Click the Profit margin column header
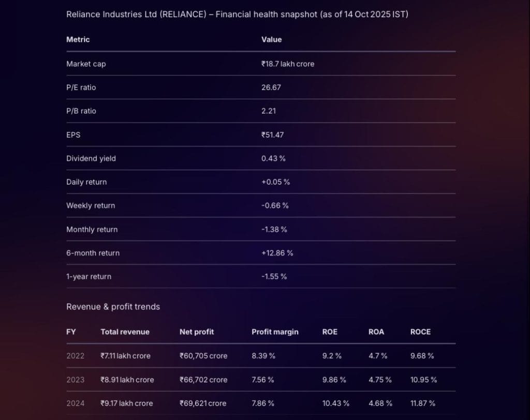The image size is (530, 420). click(x=275, y=332)
